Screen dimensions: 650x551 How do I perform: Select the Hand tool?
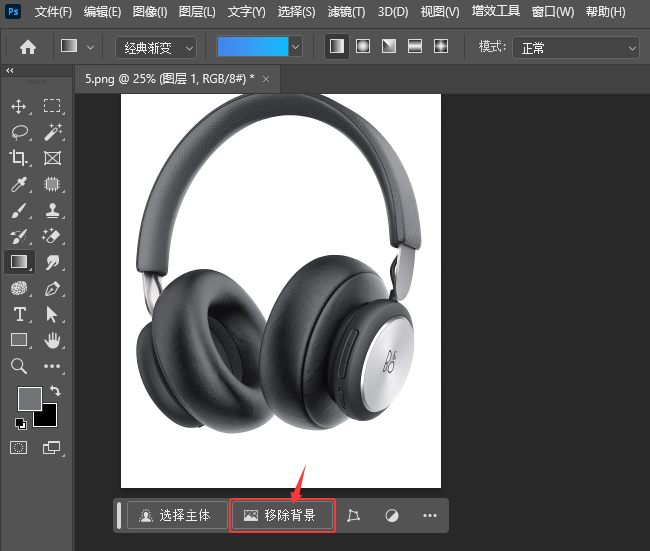(52, 340)
